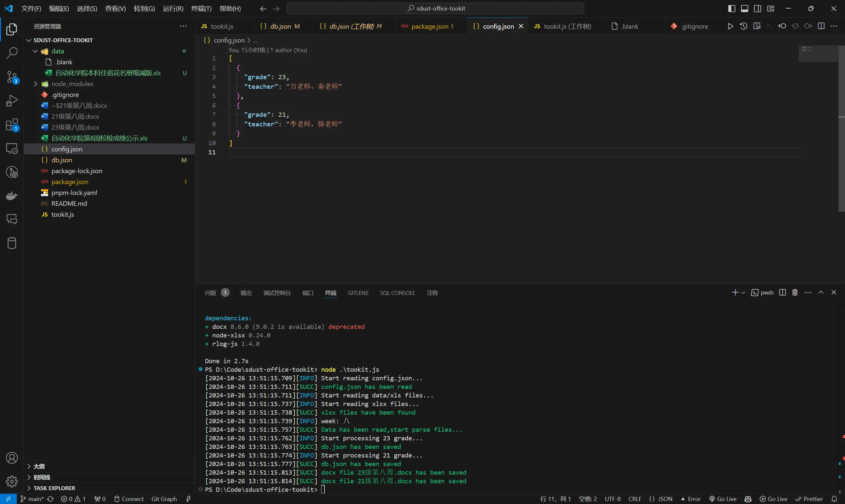Expand the node_modules folder

[x=35, y=84]
